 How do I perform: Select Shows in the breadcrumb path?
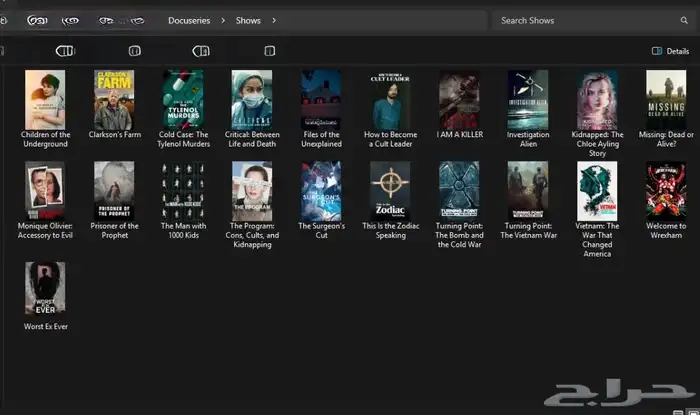[248, 21]
